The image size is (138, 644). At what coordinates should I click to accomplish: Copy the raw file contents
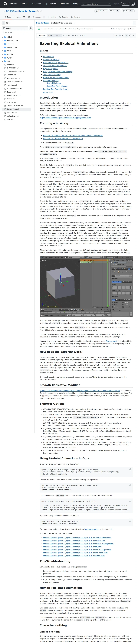[120, 36]
